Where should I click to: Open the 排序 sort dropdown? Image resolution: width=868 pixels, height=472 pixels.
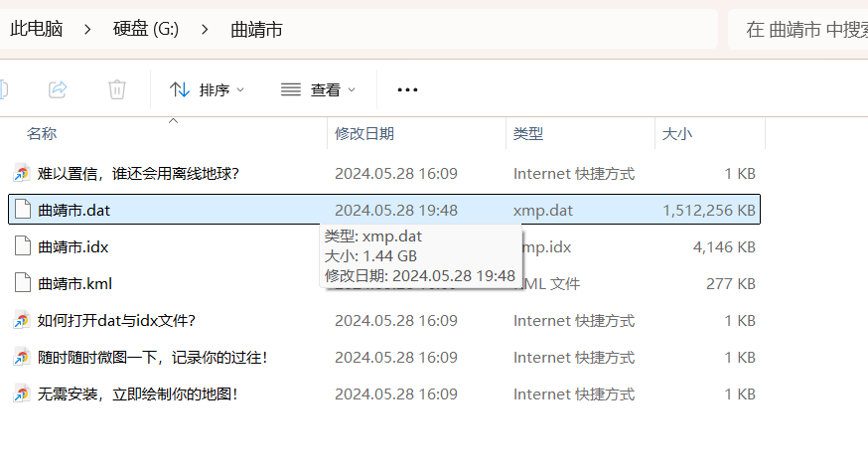click(x=207, y=90)
